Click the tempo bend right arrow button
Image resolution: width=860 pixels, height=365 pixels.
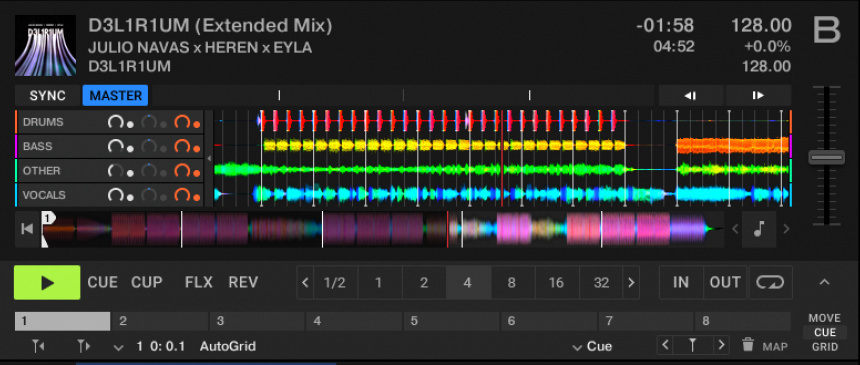coord(759,96)
